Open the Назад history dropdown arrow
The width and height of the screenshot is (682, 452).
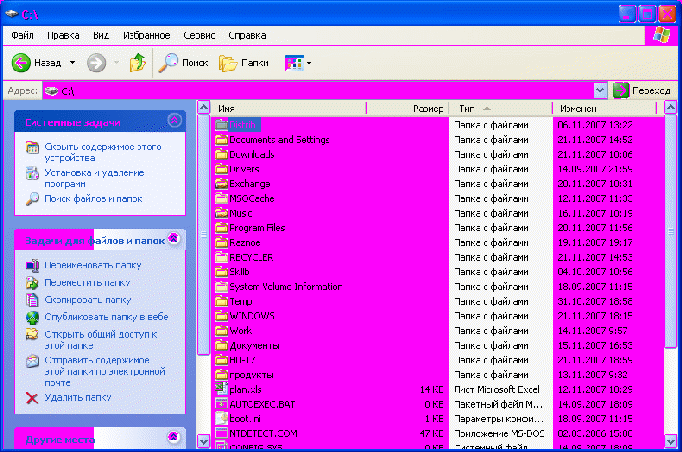point(72,63)
